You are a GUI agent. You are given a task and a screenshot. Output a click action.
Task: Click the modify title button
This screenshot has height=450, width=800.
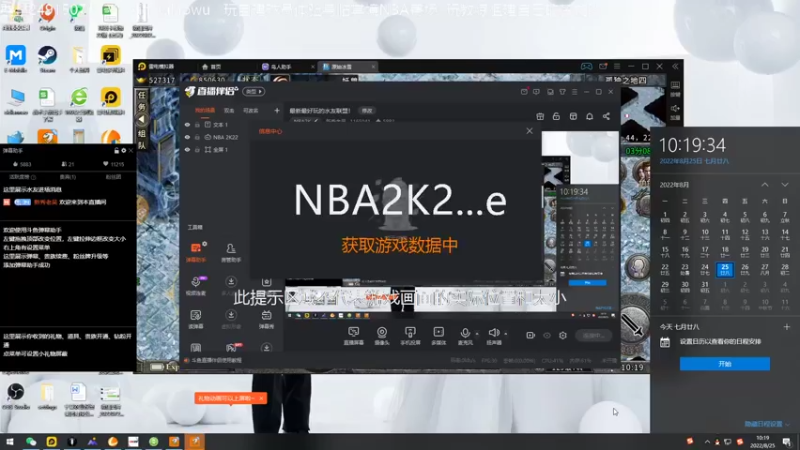pos(367,111)
